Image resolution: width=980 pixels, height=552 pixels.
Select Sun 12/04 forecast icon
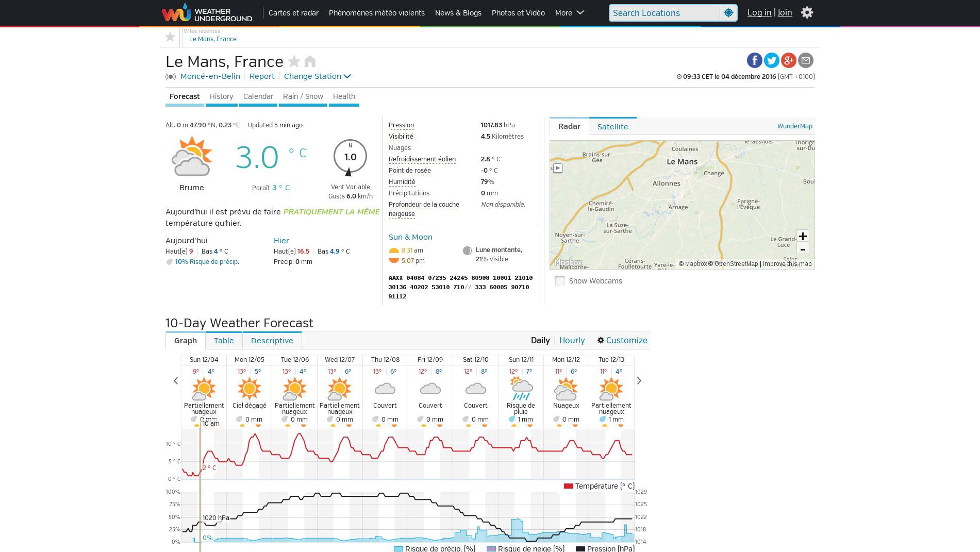pos(204,389)
